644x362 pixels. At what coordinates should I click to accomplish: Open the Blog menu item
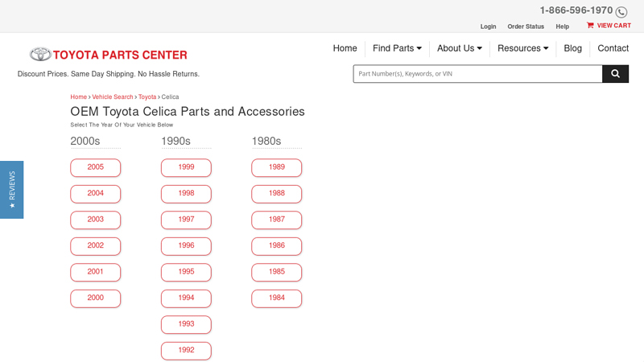(572, 48)
